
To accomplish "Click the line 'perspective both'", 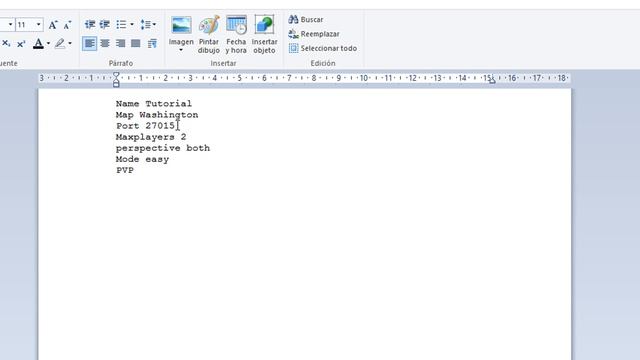I will [162, 148].
